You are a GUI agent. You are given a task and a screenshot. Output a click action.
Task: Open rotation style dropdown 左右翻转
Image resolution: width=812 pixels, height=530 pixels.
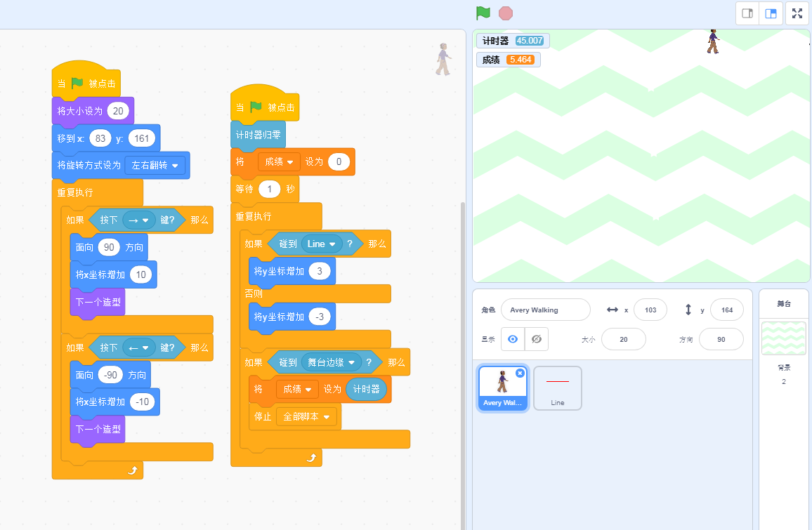click(x=155, y=165)
